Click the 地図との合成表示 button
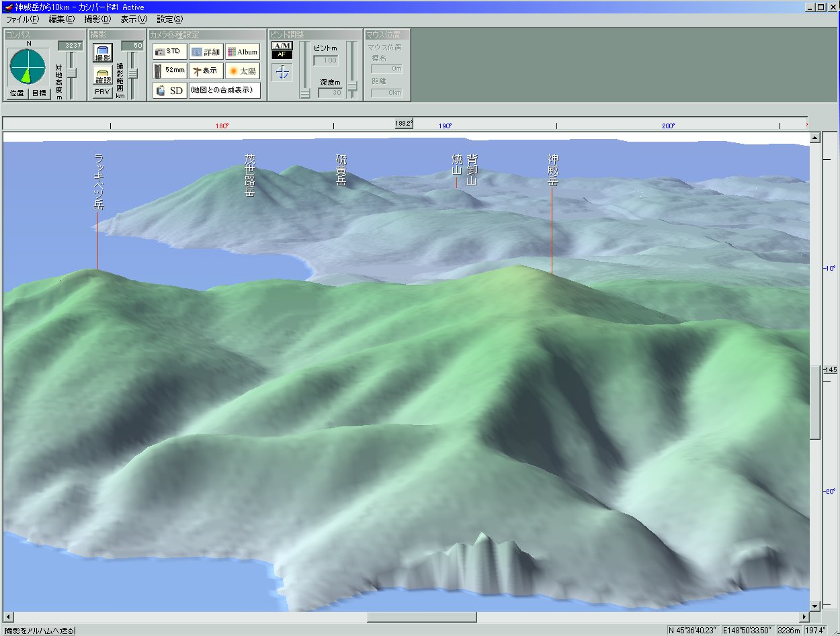Viewport: 840px width, 636px height. (224, 91)
